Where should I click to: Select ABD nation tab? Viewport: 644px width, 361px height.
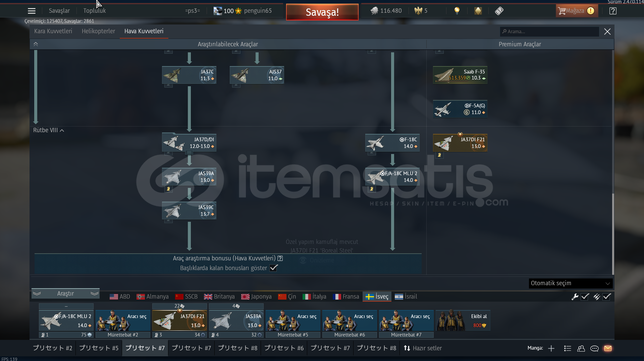tap(120, 297)
